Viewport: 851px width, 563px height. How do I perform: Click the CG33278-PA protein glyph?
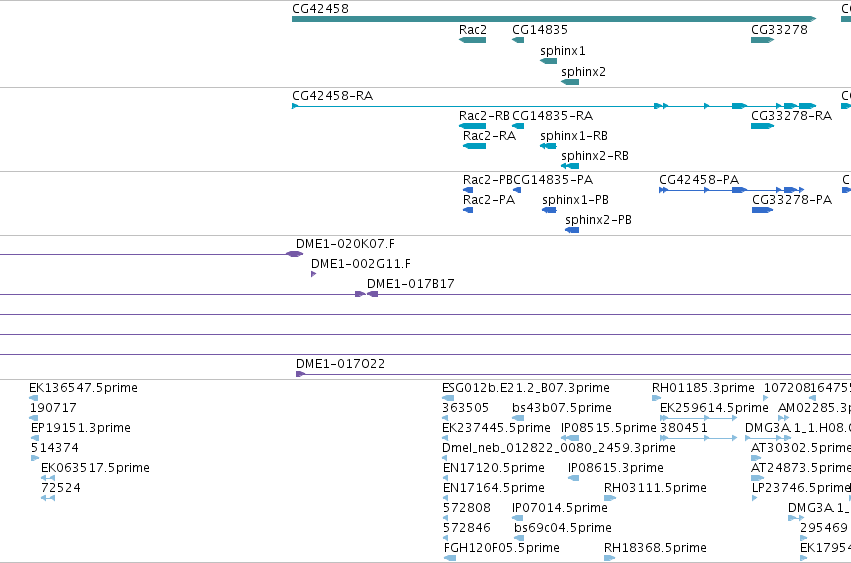click(762, 210)
